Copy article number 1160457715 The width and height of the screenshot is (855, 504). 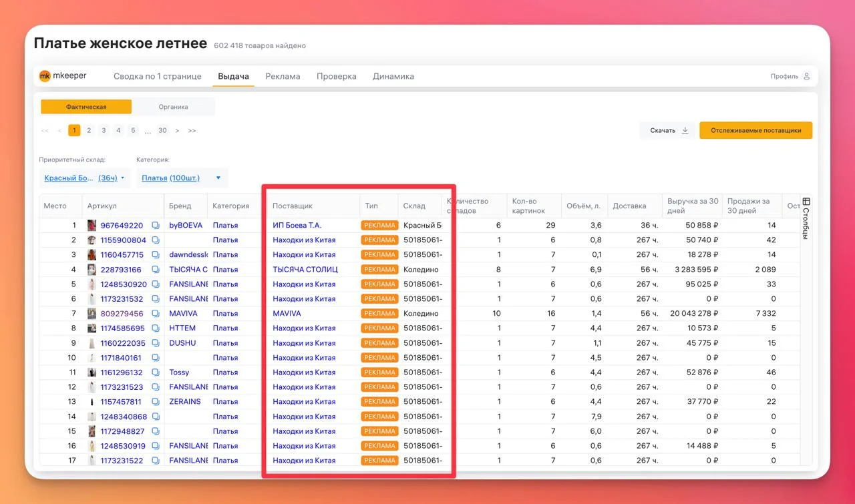coord(155,255)
